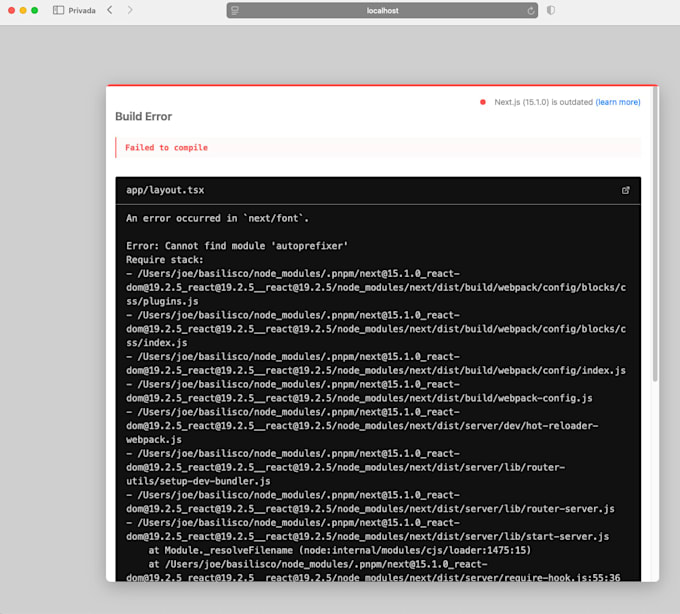The height and width of the screenshot is (614, 680).
Task: Click the Privada window label
Action: (82, 10)
